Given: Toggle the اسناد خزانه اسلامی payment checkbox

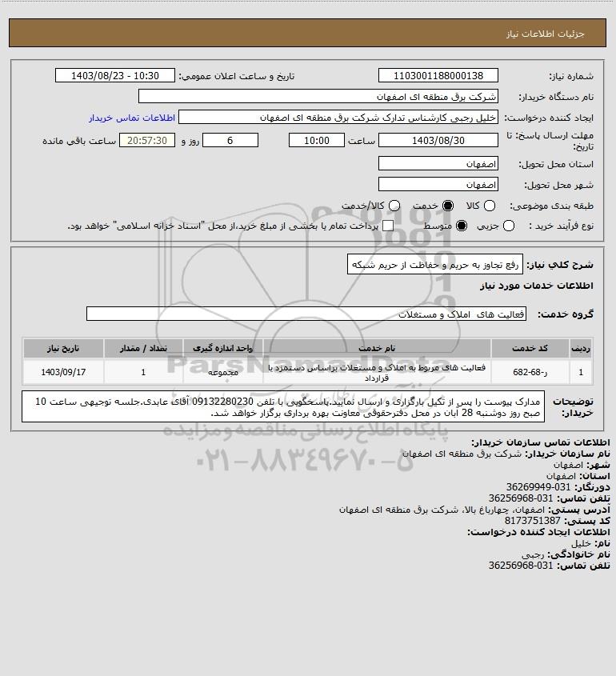Looking at the screenshot, I should pos(388,226).
